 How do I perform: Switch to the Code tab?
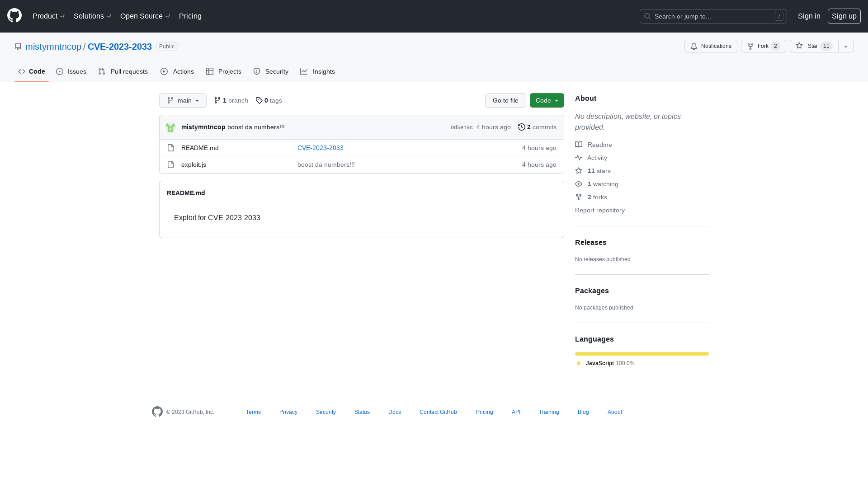32,71
